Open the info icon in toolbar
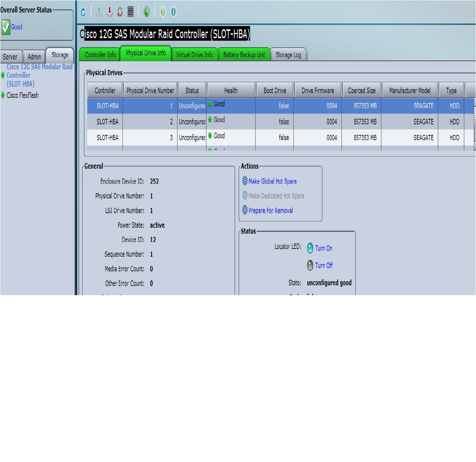The image size is (476, 462). click(173, 12)
